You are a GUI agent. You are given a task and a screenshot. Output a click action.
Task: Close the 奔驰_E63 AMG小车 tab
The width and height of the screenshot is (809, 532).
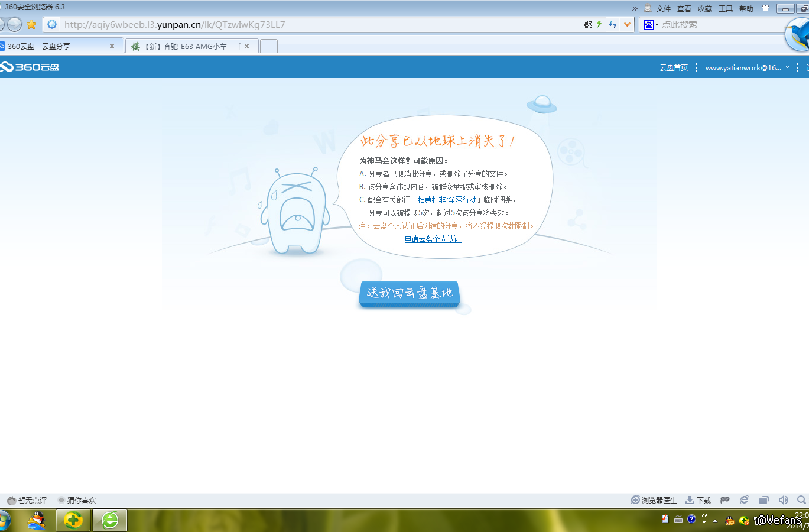[246, 46]
